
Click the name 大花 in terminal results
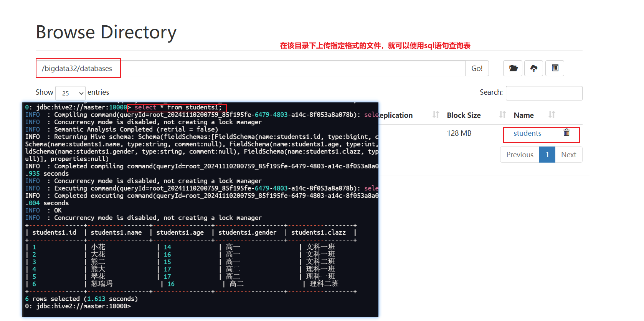tap(98, 254)
